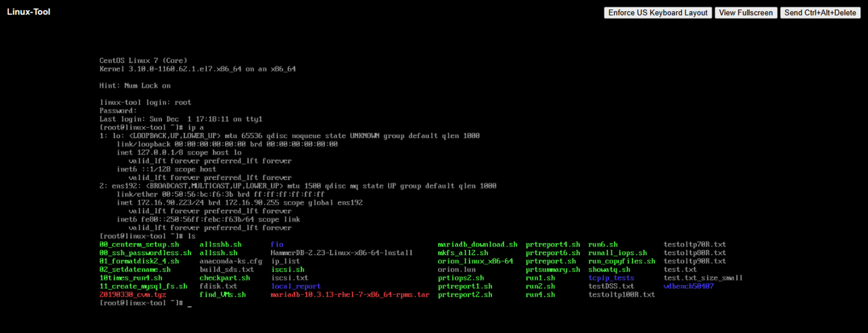Click iscsi.txt file name
The height and width of the screenshot is (333, 868).
click(x=289, y=278)
